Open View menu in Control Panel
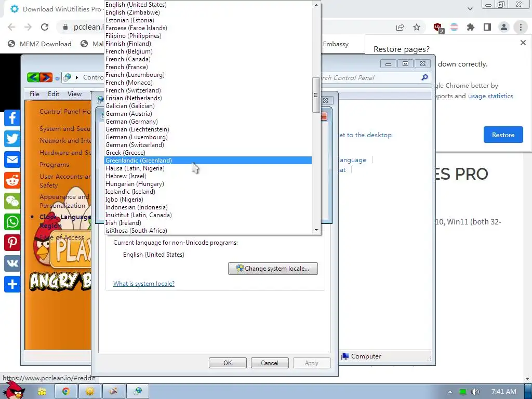Image resolution: width=532 pixels, height=399 pixels. tap(74, 94)
